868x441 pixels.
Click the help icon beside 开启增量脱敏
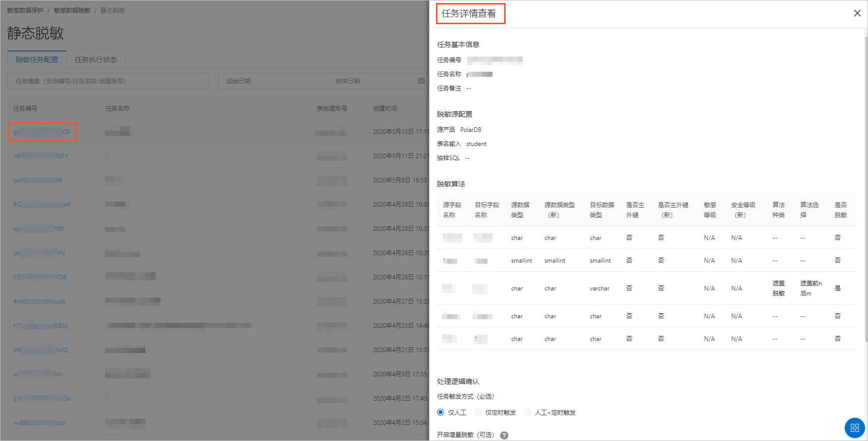pyautogui.click(x=504, y=435)
